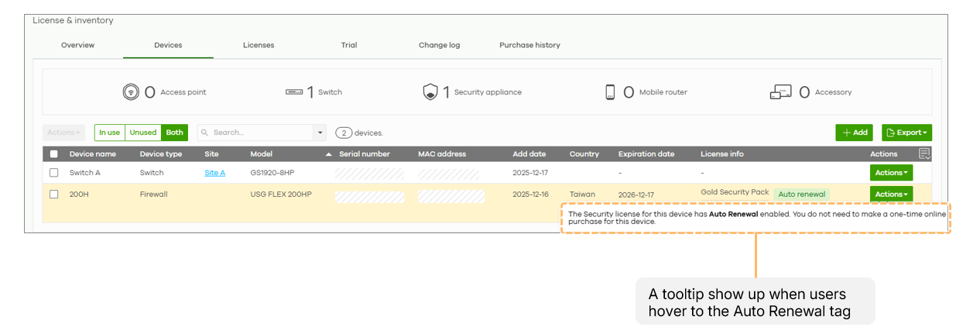The image size is (980, 334).
Task: Click the Auto renewal tag
Action: pyautogui.click(x=801, y=195)
